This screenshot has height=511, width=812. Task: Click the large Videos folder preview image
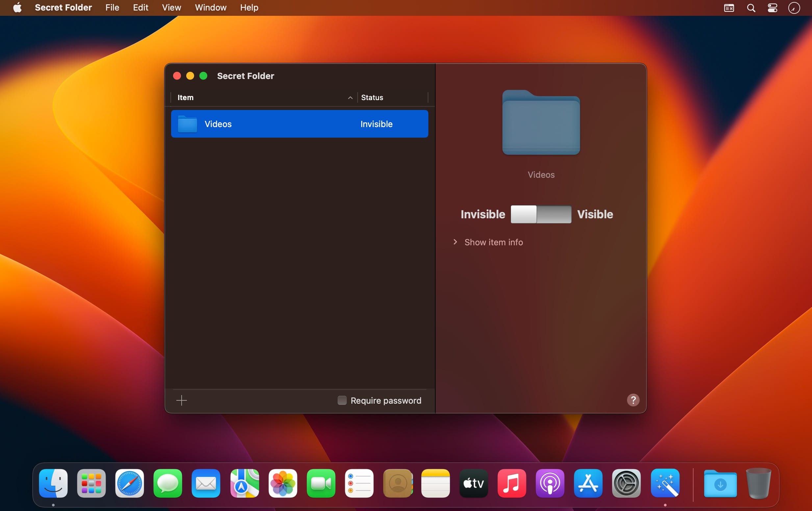[x=541, y=122]
